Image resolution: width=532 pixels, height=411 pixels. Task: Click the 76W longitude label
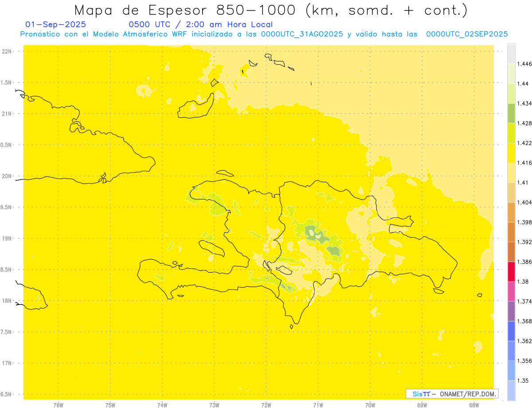point(58,405)
